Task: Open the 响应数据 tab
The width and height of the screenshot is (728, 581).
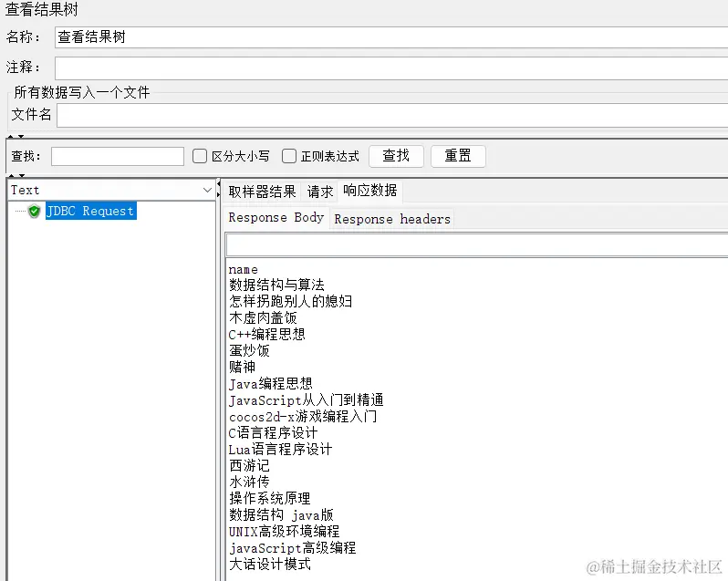Action: point(370,191)
